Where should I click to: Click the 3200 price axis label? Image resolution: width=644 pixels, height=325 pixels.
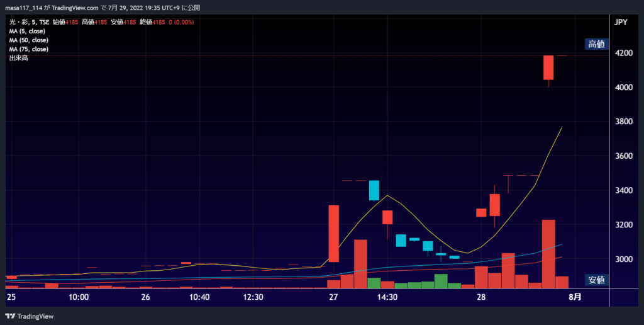click(624, 225)
